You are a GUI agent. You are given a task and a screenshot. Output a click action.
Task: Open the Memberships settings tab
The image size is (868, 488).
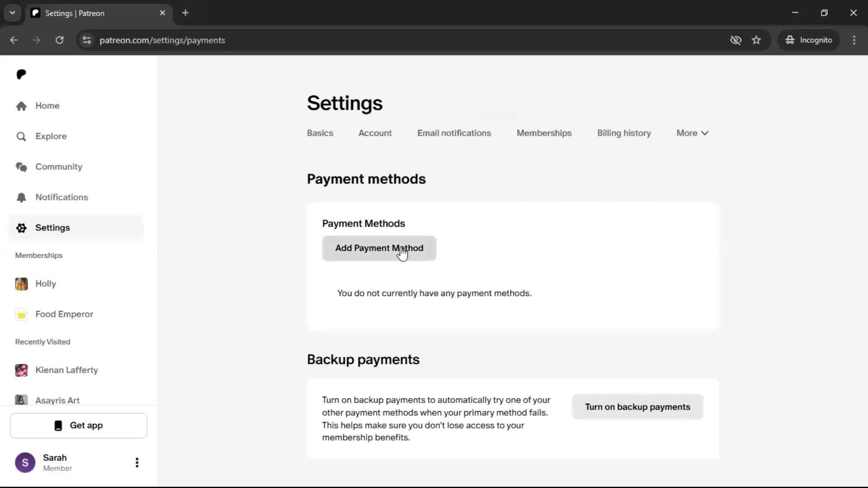click(544, 133)
